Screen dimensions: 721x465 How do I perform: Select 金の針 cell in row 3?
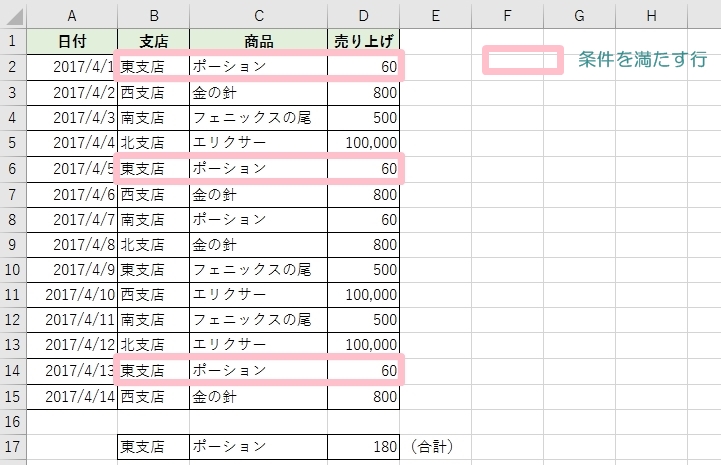pos(258,93)
